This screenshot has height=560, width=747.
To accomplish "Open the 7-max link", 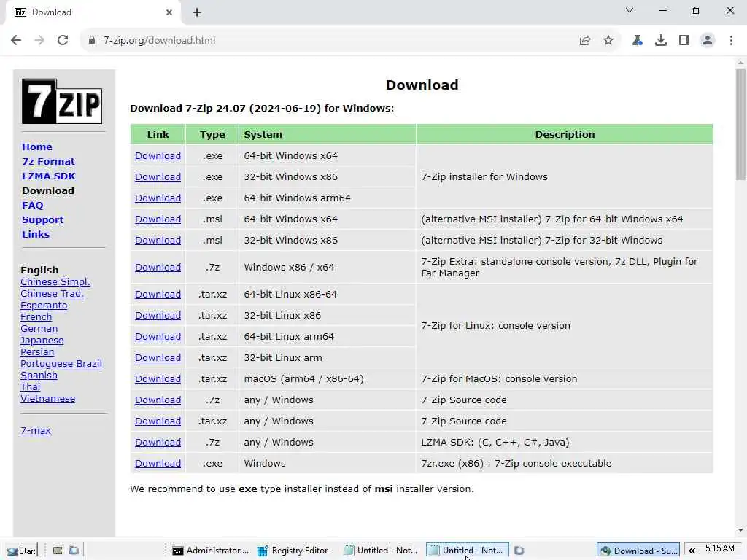I will [36, 430].
